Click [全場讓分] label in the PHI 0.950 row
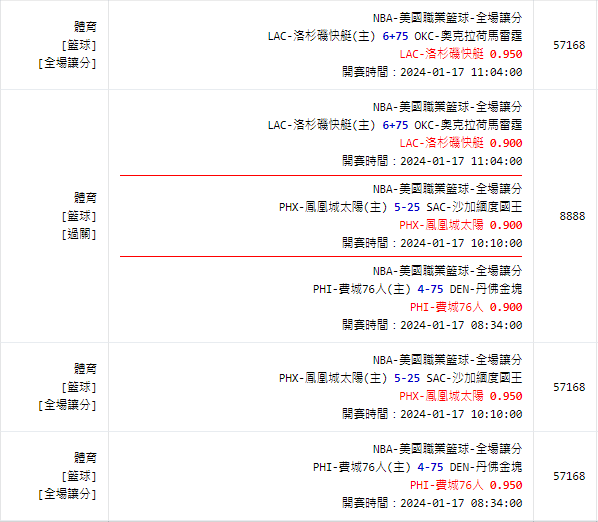The height and width of the screenshot is (522, 598). tap(67, 494)
